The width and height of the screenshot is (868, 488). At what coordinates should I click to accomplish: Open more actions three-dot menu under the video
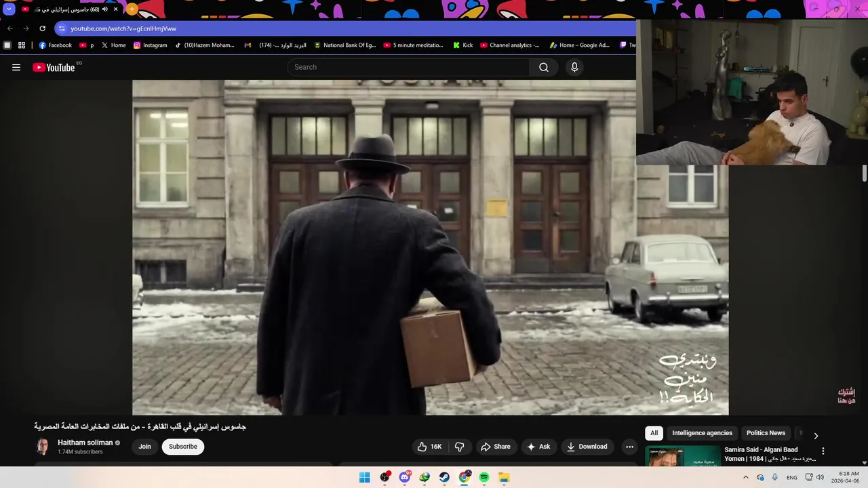click(629, 447)
